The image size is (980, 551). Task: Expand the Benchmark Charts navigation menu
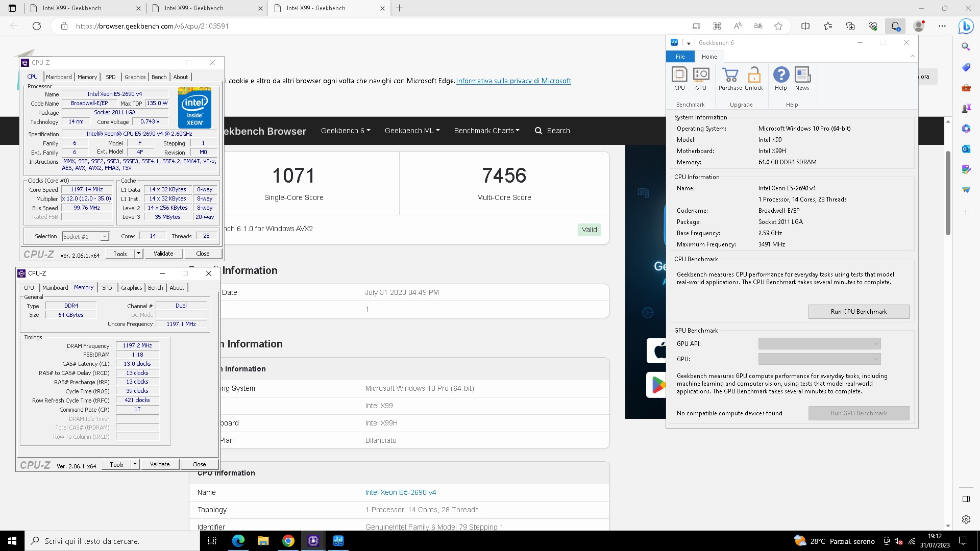(x=486, y=131)
